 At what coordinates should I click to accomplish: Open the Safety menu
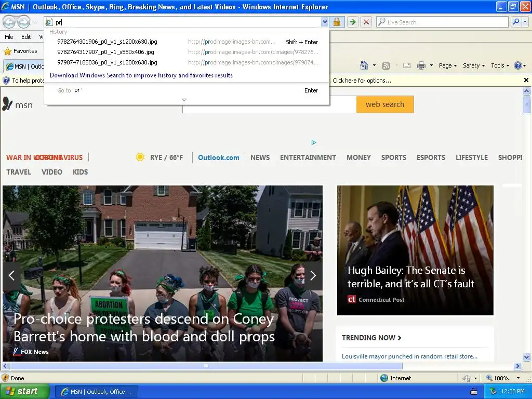point(474,65)
